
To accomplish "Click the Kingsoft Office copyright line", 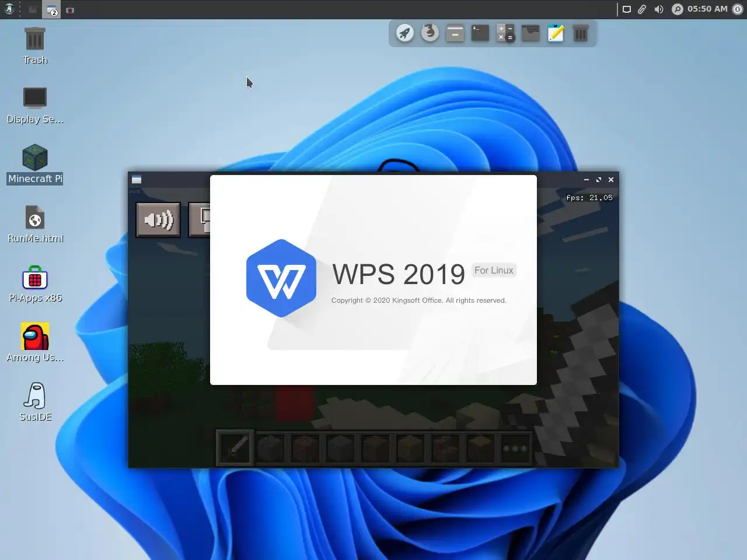I will coord(418,300).
